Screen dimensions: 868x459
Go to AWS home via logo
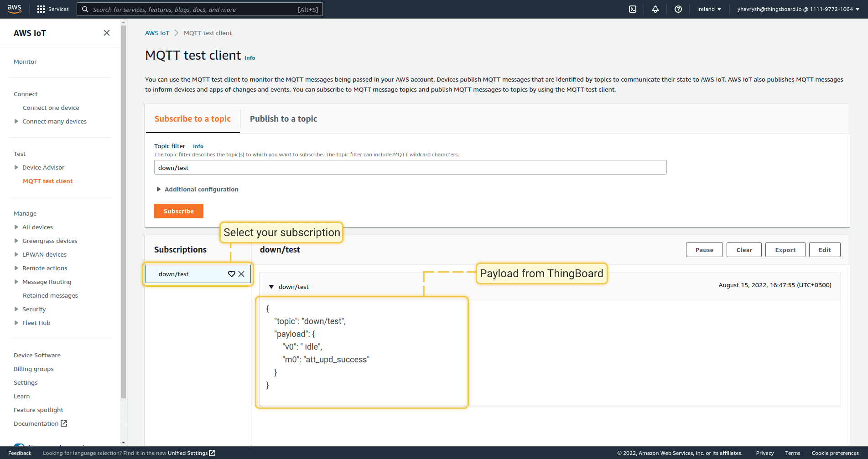tap(15, 9)
